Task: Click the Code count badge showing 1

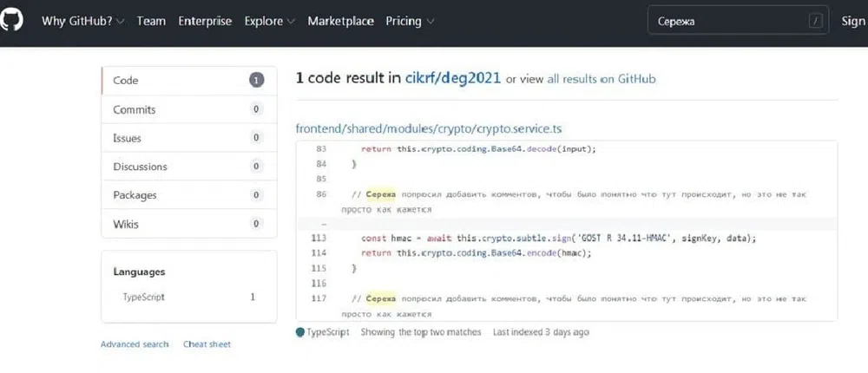Action: (256, 81)
